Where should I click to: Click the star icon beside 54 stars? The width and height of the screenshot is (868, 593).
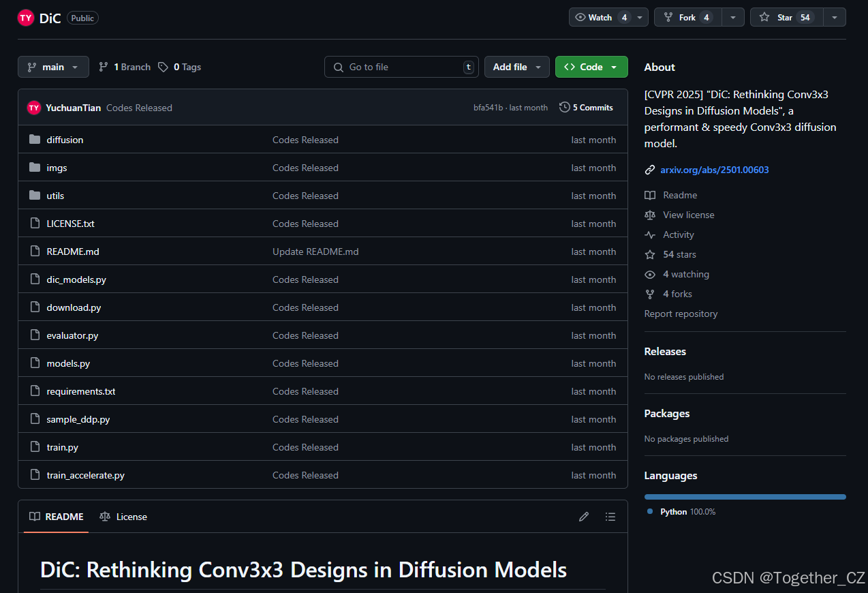click(x=650, y=254)
